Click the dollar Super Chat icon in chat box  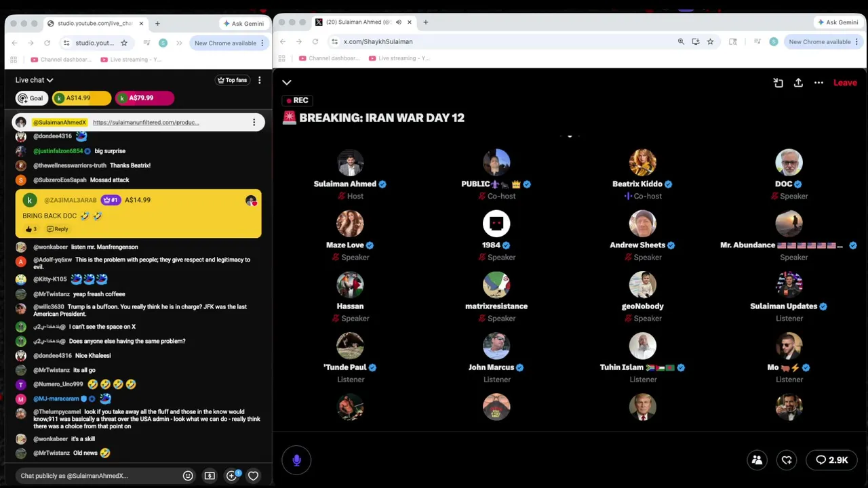coord(210,476)
